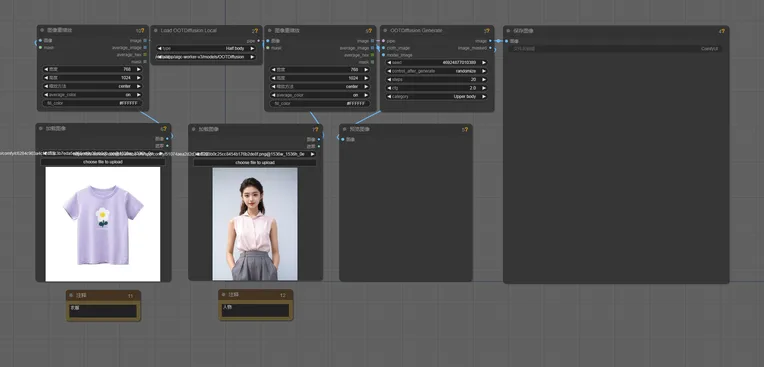Click the 图像 input socket on 保存图像 node

tap(507, 41)
